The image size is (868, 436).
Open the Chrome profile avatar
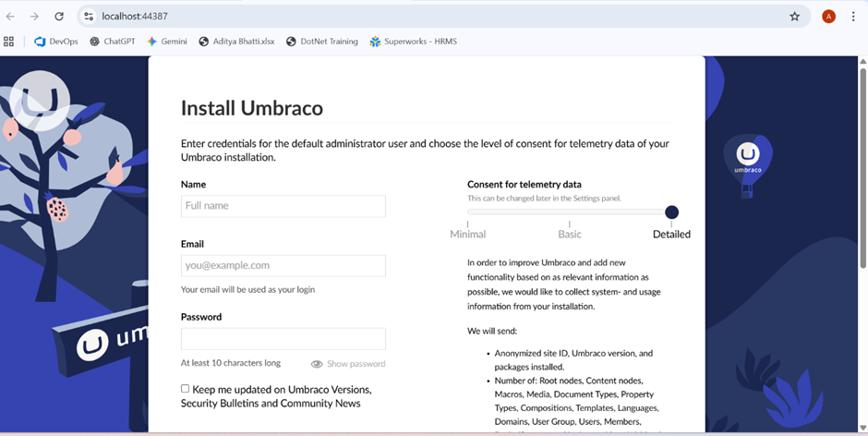[x=828, y=17]
